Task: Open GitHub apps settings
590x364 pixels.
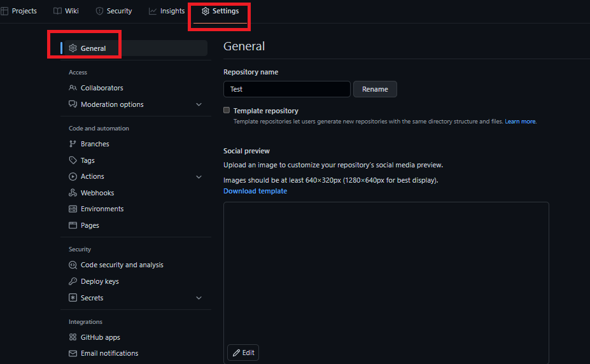Action: pos(136,337)
